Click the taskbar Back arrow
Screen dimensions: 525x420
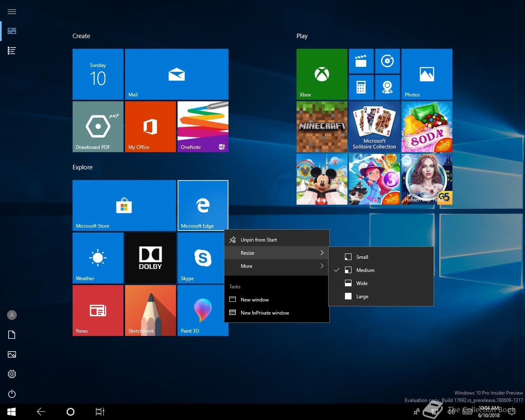coord(41,412)
